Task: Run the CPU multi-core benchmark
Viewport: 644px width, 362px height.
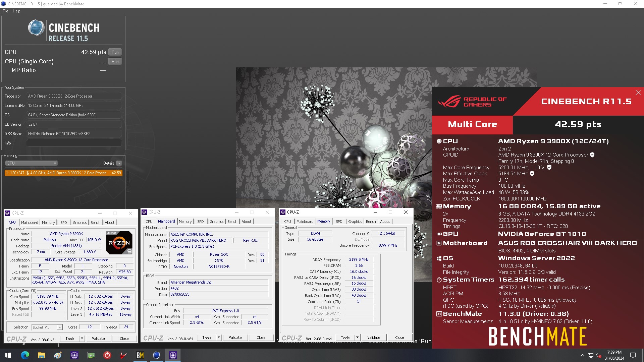Action: (115, 52)
